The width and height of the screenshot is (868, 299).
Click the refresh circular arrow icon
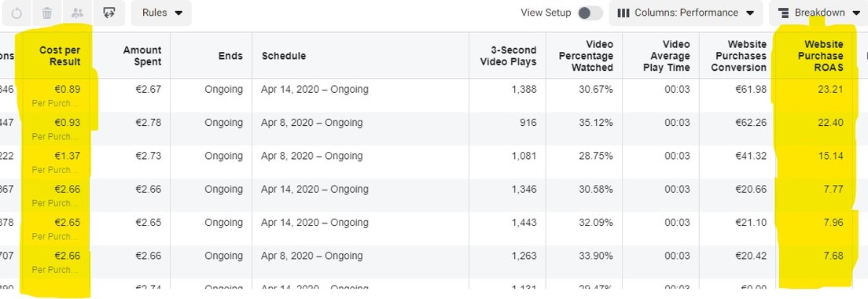[17, 13]
